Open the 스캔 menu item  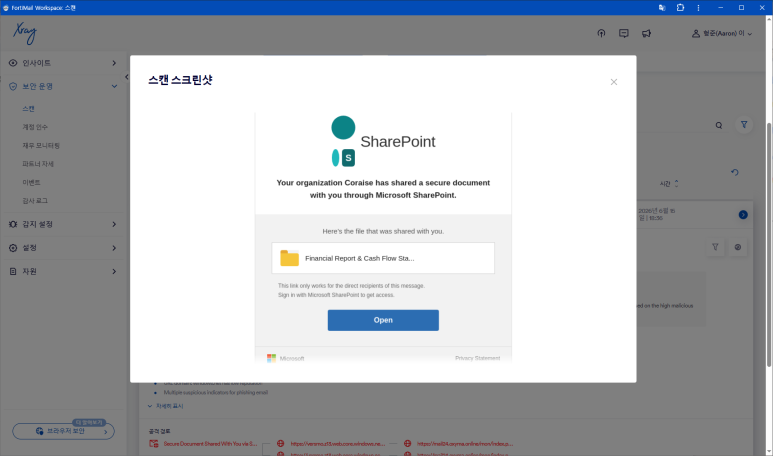click(29, 108)
